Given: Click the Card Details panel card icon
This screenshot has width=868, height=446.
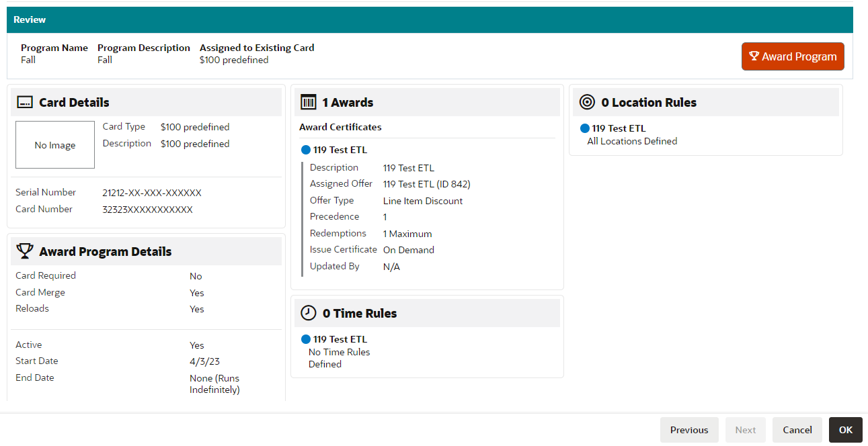Looking at the screenshot, I should pyautogui.click(x=25, y=102).
